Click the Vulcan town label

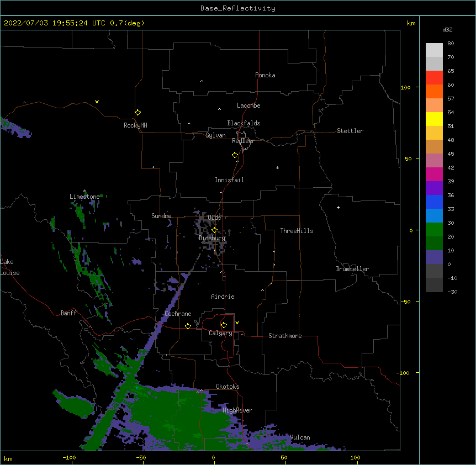300,437
